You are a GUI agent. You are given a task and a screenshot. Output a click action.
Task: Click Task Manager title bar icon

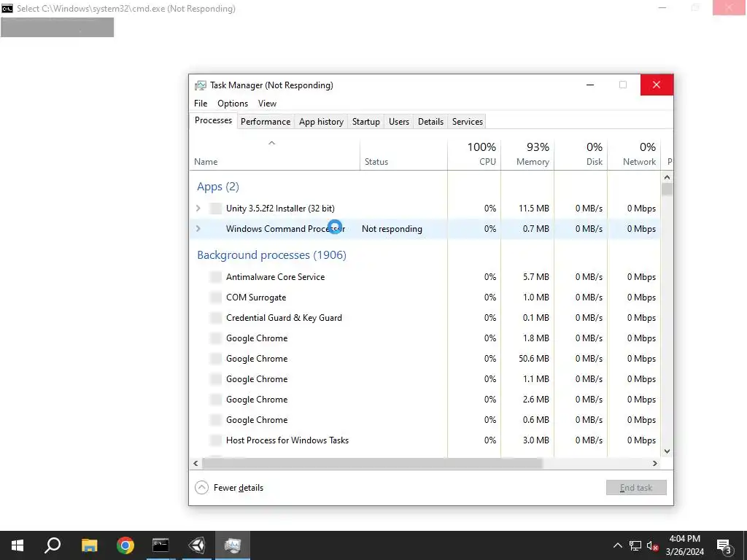tap(201, 85)
